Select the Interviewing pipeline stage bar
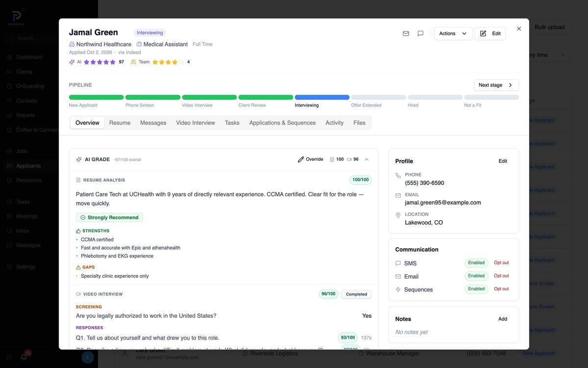588x368 pixels. click(322, 97)
